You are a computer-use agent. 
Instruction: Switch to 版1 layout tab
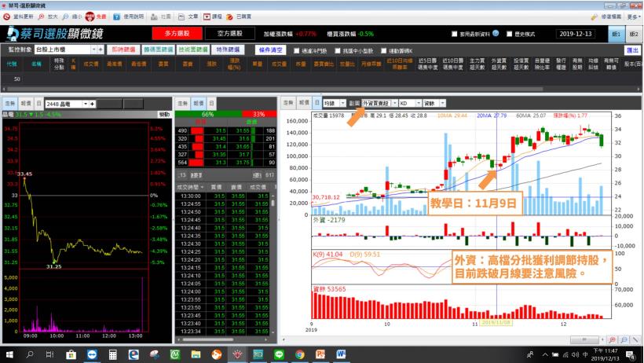tap(616, 34)
